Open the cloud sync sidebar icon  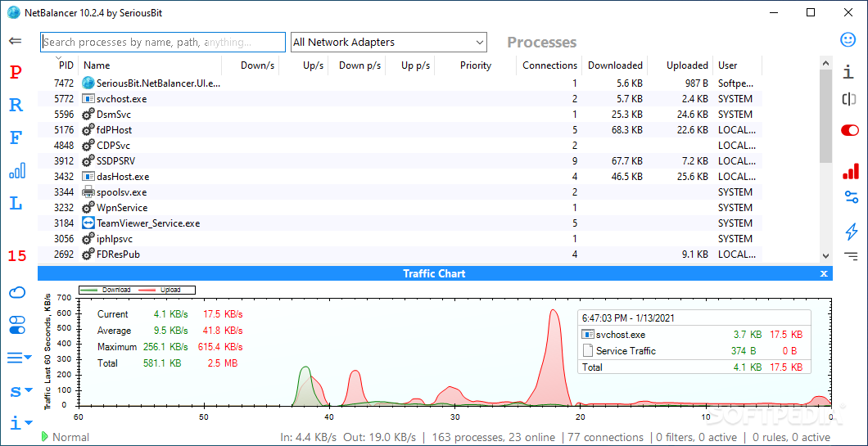[17, 292]
